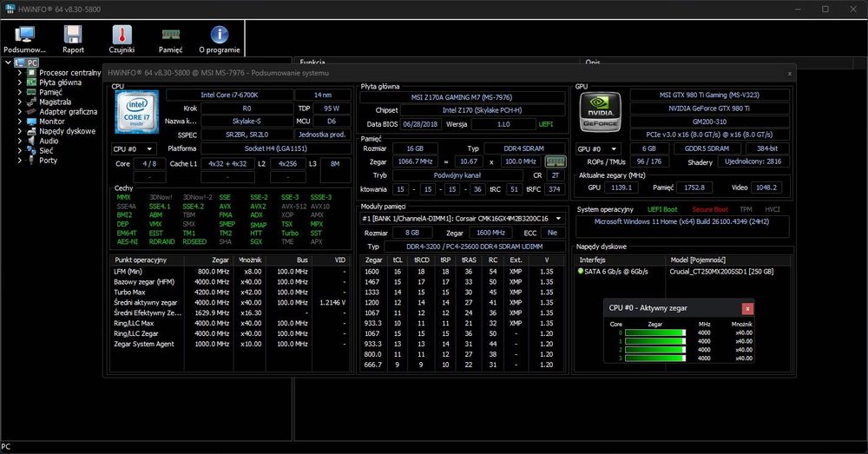Expand the Procesor centralny node
The height and width of the screenshot is (454, 868).
20,73
